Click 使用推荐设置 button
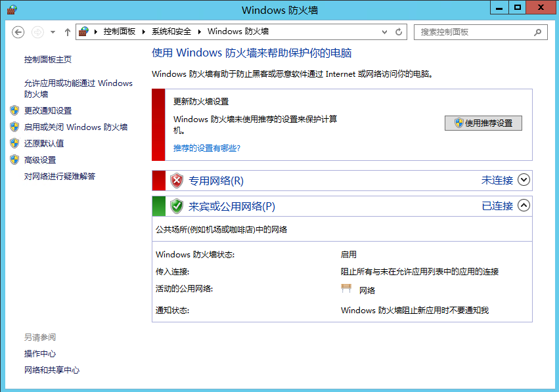The width and height of the screenshot is (559, 392). [483, 123]
